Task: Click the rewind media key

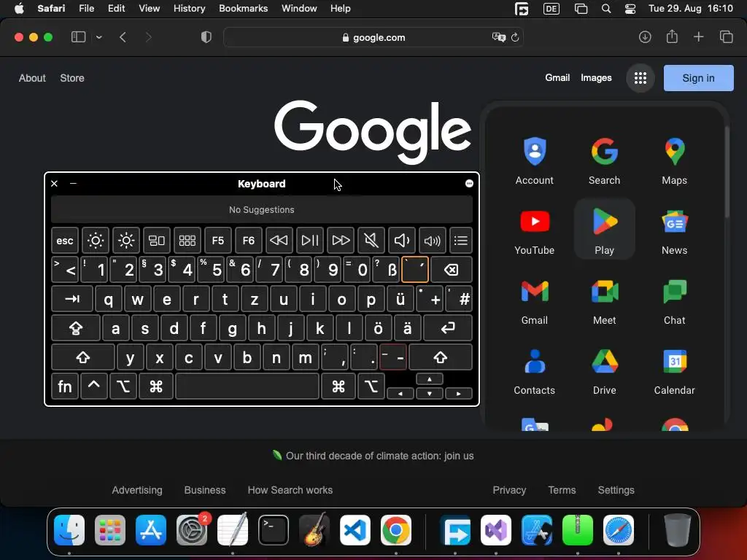Action: point(279,241)
